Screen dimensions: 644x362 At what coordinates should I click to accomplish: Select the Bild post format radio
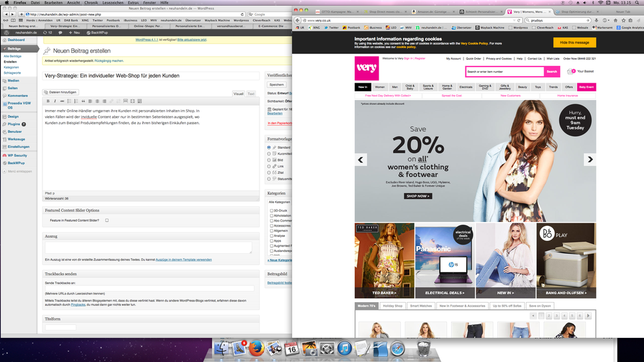coord(269,160)
